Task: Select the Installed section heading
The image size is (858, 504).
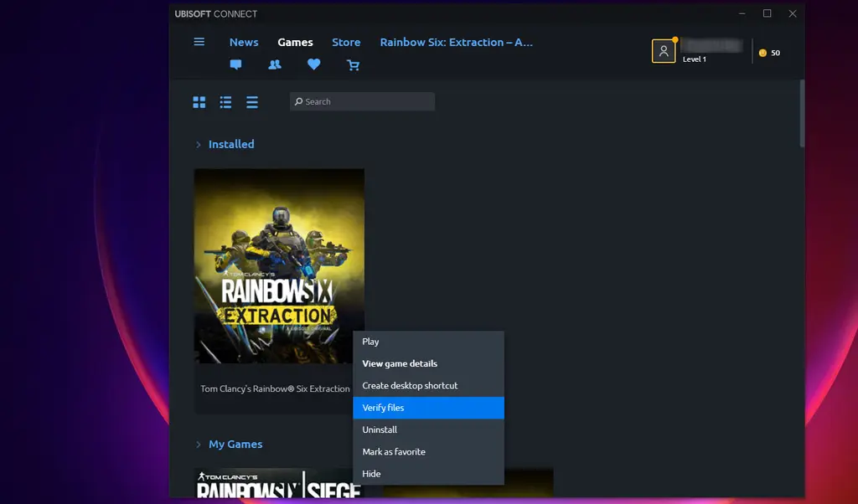Action: pos(231,144)
